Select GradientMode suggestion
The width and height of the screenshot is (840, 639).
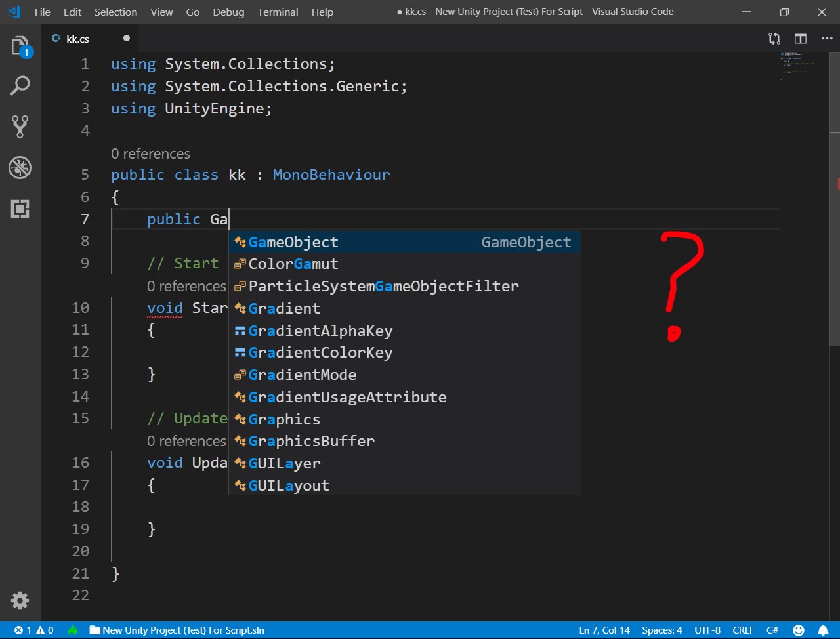tap(404, 375)
